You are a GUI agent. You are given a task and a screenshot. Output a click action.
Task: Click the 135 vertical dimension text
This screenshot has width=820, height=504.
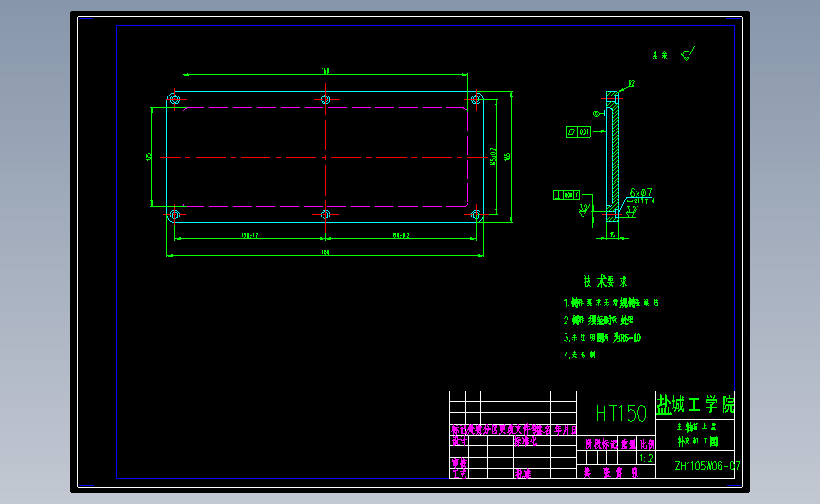coord(148,156)
